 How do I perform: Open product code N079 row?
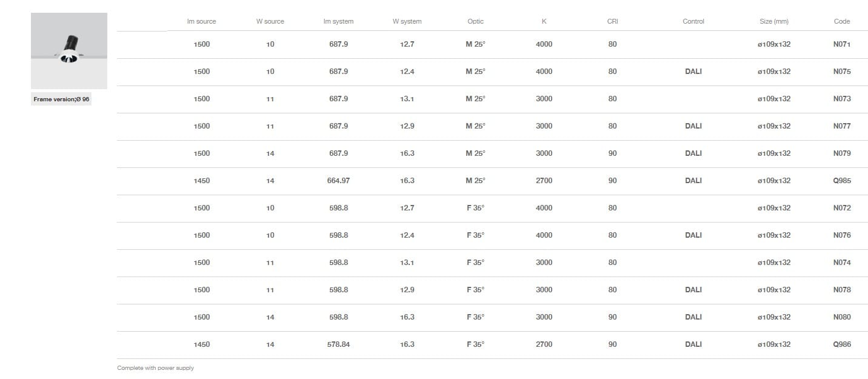pyautogui.click(x=842, y=153)
